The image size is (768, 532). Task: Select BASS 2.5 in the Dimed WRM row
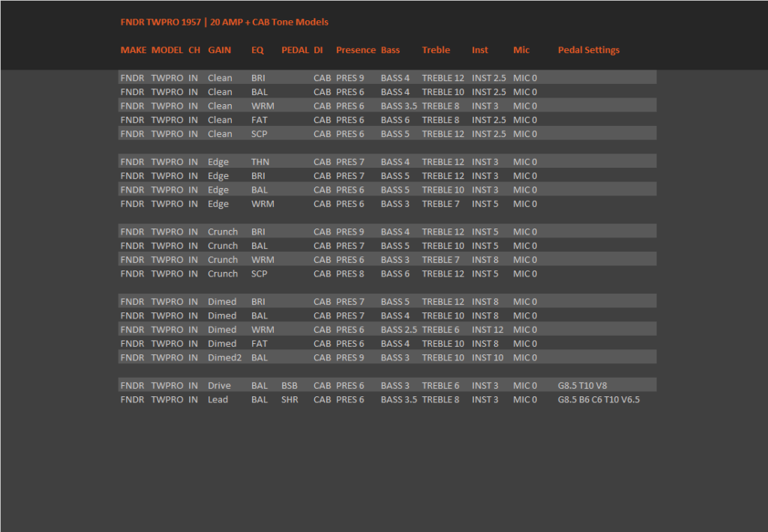click(x=399, y=330)
